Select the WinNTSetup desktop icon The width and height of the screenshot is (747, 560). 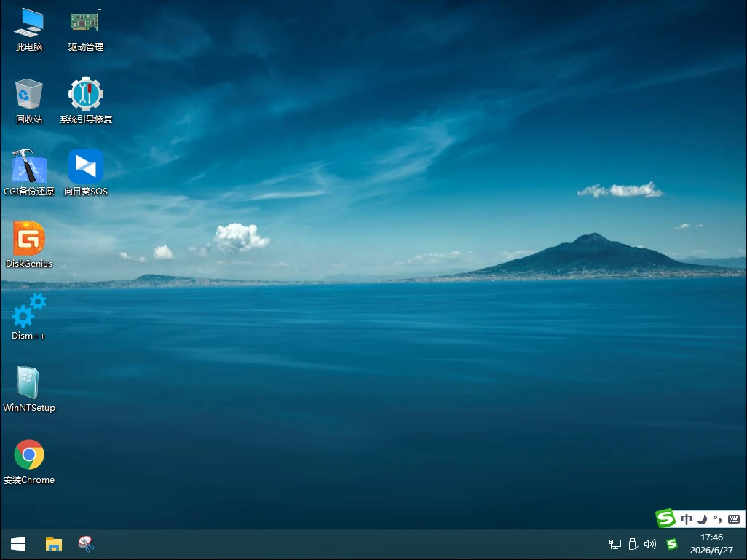click(x=29, y=388)
